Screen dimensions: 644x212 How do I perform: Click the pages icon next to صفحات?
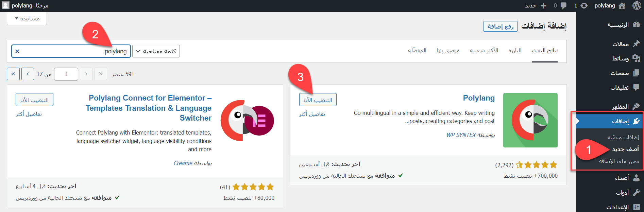click(637, 73)
